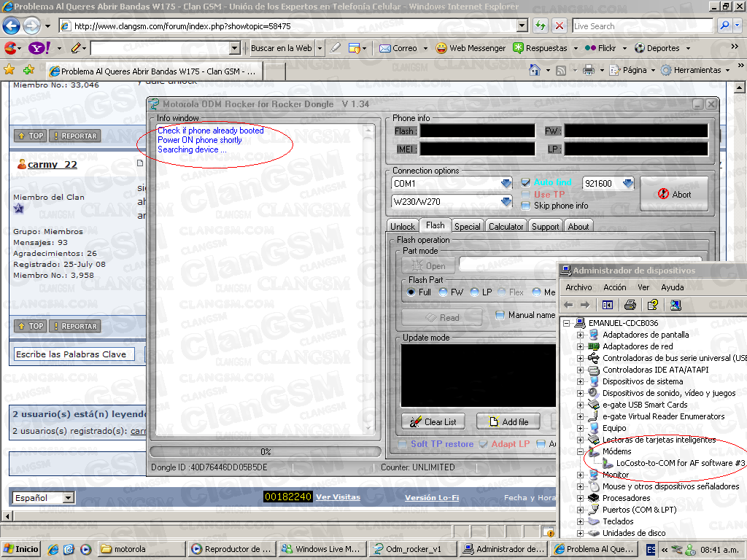Click the Device Manager print toolbar icon
The width and height of the screenshot is (747, 560).
point(630,305)
